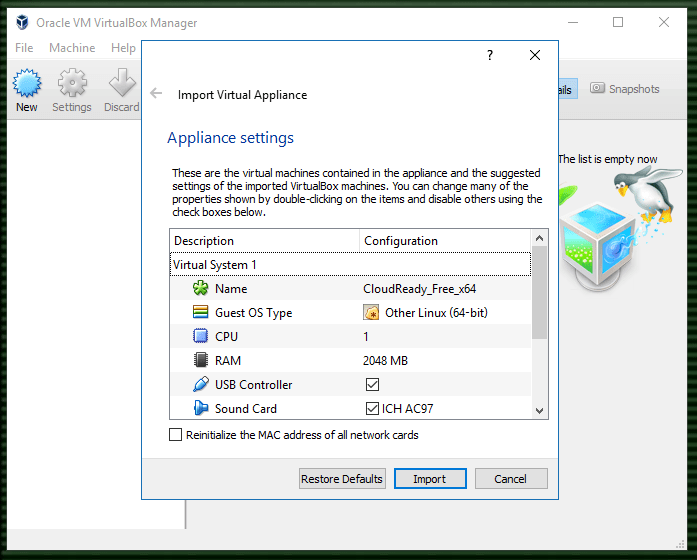Click the Guest OS Type label
Image resolution: width=697 pixels, height=560 pixels.
point(253,313)
